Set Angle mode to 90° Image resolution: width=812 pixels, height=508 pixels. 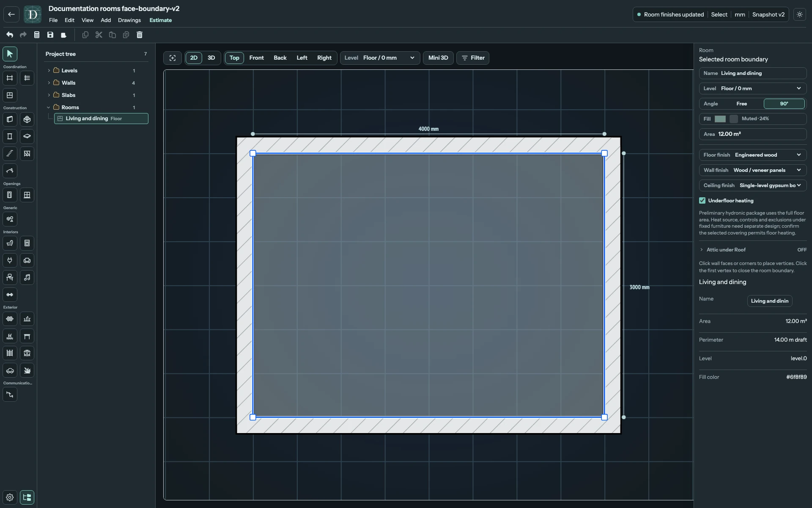pyautogui.click(x=784, y=104)
